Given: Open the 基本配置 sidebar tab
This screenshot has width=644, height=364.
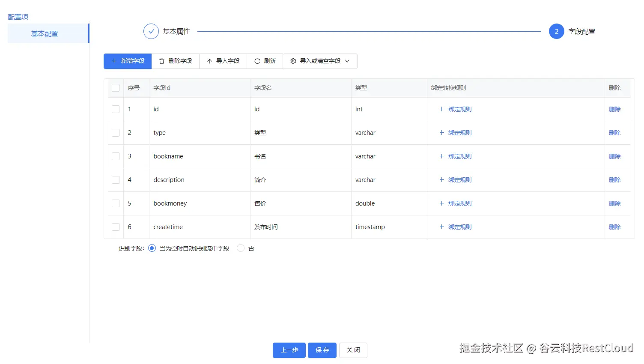Looking at the screenshot, I should 48,33.
